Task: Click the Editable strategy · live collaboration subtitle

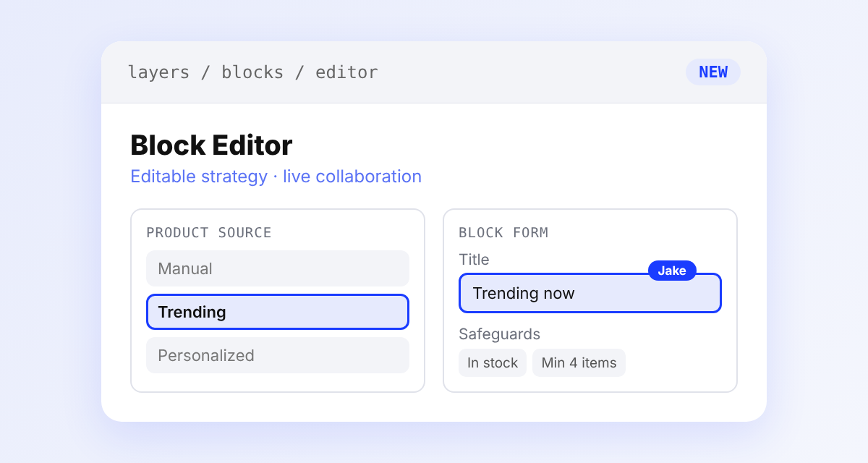Action: tap(276, 177)
